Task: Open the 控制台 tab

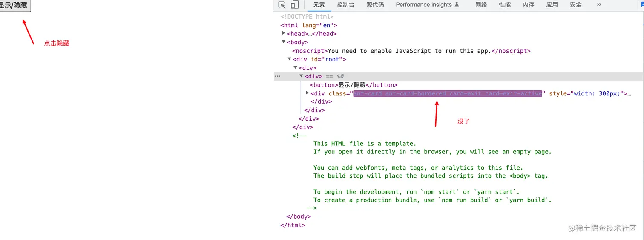Action: tap(345, 5)
